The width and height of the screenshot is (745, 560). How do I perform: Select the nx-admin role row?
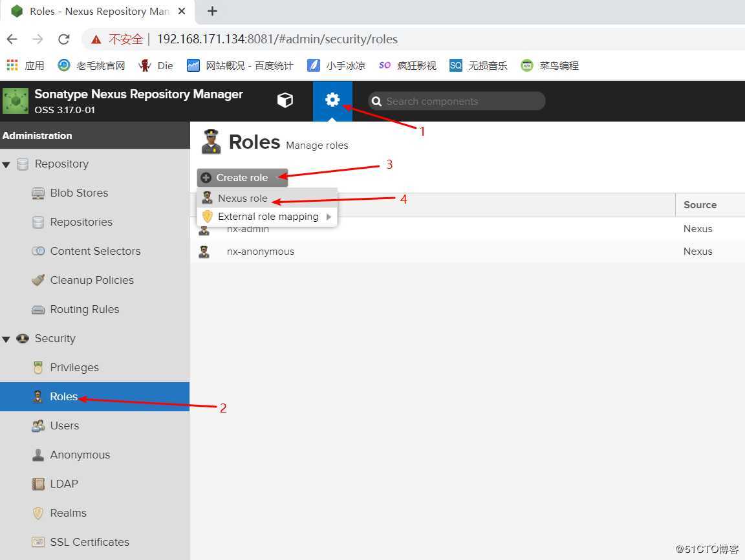click(468, 229)
